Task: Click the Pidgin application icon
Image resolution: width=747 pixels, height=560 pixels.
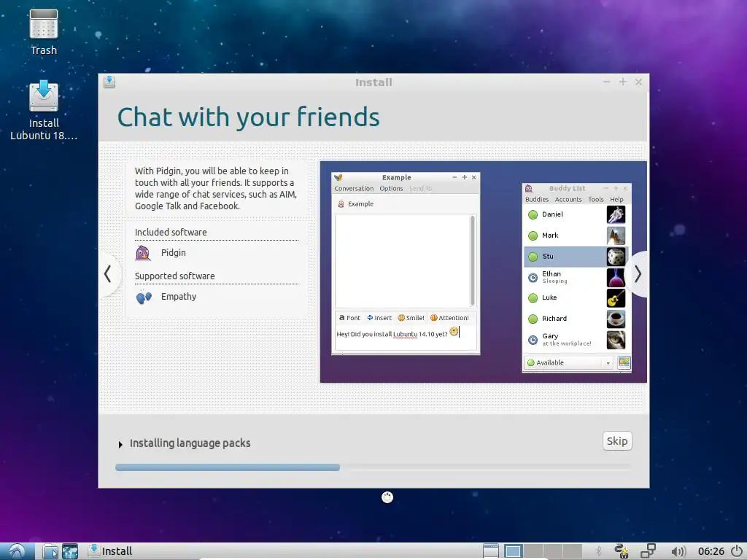Action: (144, 253)
